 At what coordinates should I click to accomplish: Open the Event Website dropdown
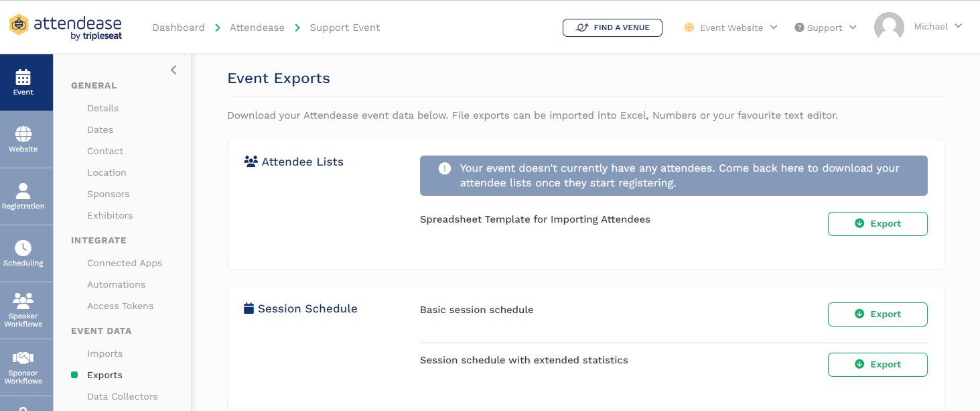coord(729,27)
